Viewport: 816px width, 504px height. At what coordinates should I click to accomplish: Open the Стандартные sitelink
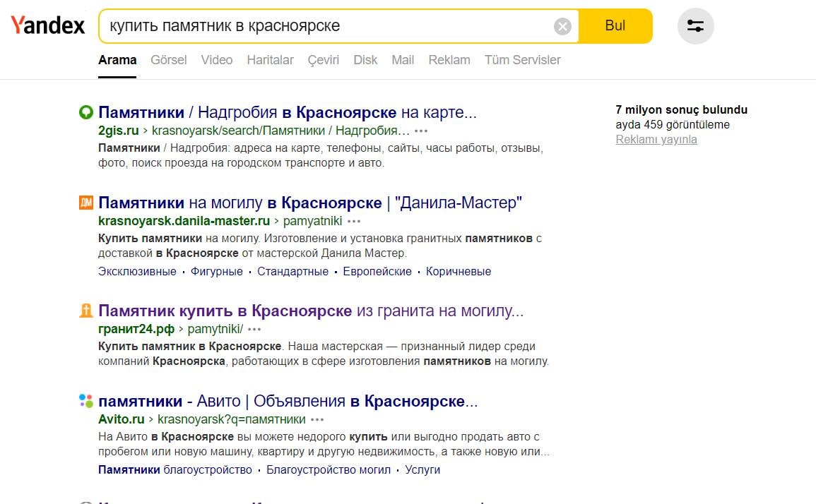click(x=292, y=272)
